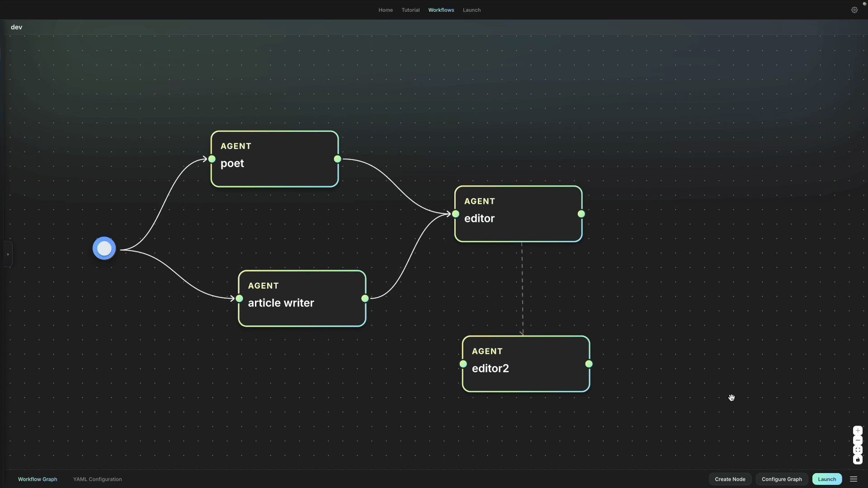The width and height of the screenshot is (868, 488).
Task: Click the zoom in plus control
Action: pos(858,431)
